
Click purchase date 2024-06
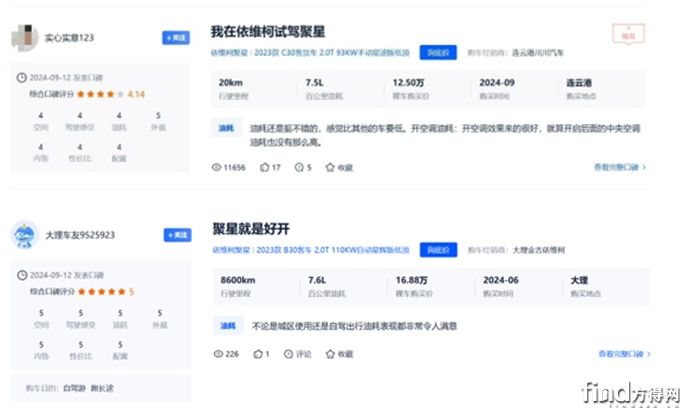501,280
